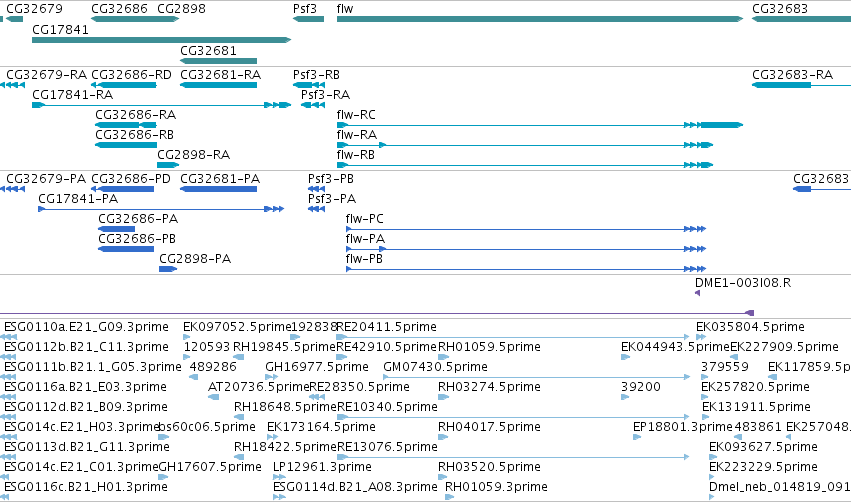851x502 pixels.
Task: Select flw-PC protein track line
Action: click(526, 229)
